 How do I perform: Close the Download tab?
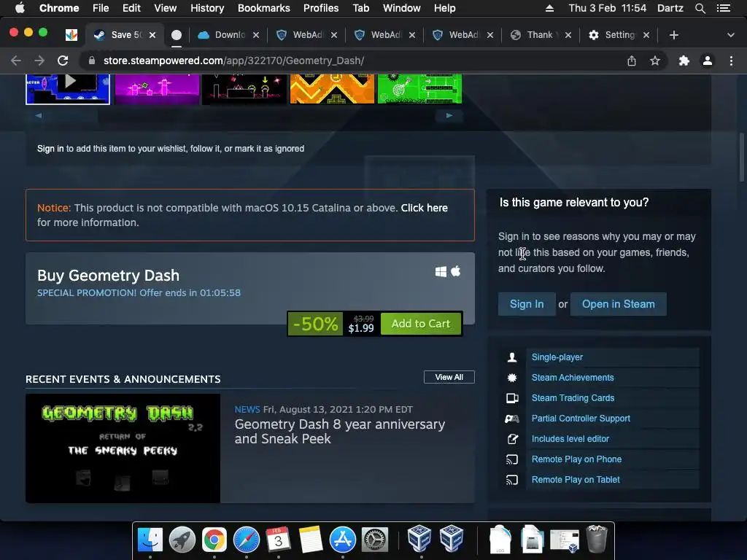click(256, 35)
